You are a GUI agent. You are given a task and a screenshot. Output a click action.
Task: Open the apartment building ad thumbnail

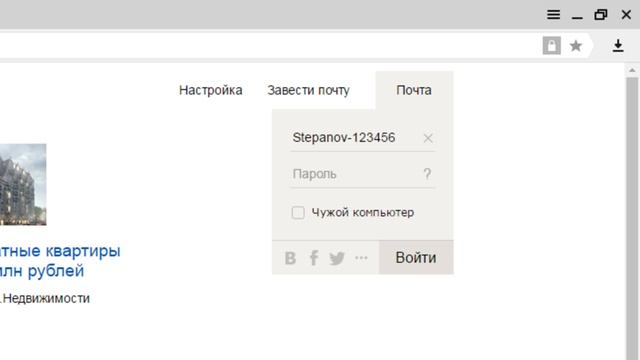pos(23,184)
